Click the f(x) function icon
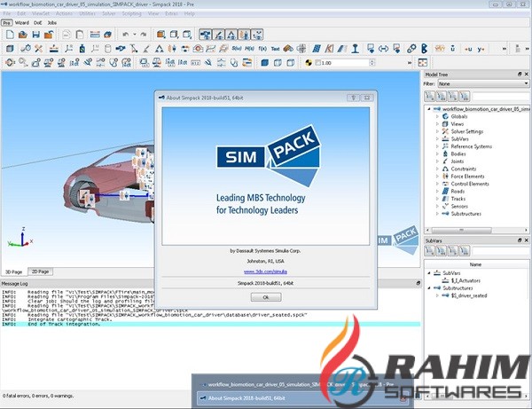Screen dimensions: 532x409 [262, 49]
